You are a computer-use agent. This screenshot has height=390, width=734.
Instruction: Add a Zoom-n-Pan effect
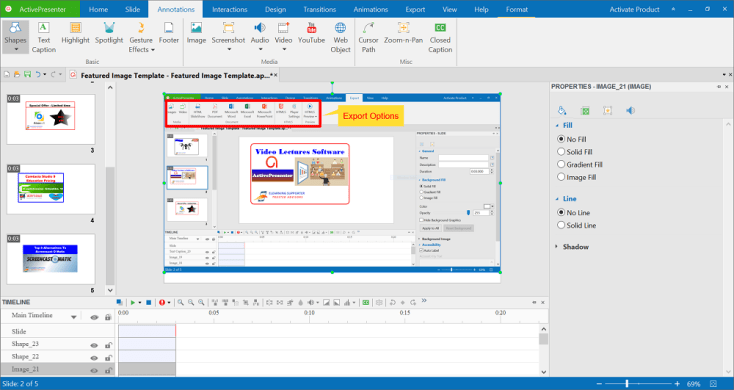tap(403, 33)
